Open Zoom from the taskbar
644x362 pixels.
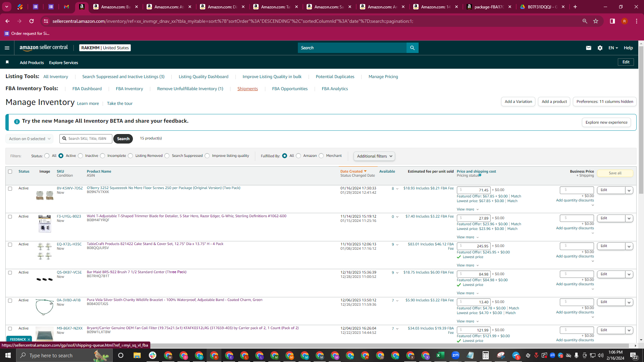455,355
